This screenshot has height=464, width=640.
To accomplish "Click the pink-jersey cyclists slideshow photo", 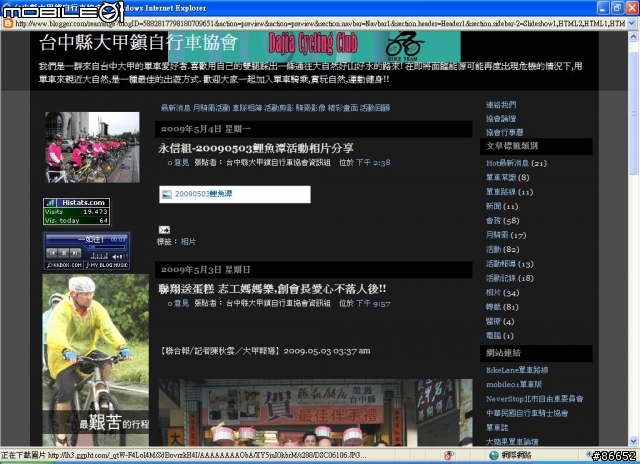I will [92, 147].
